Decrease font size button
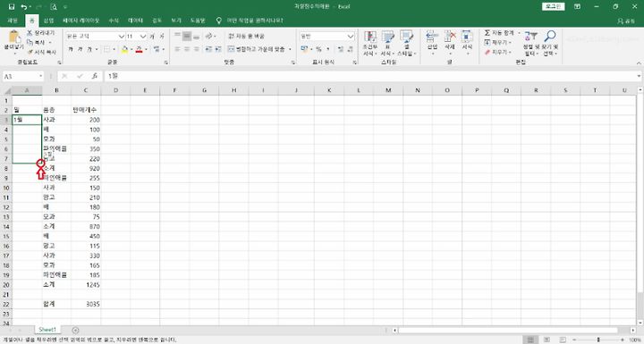 pyautogui.click(x=162, y=36)
